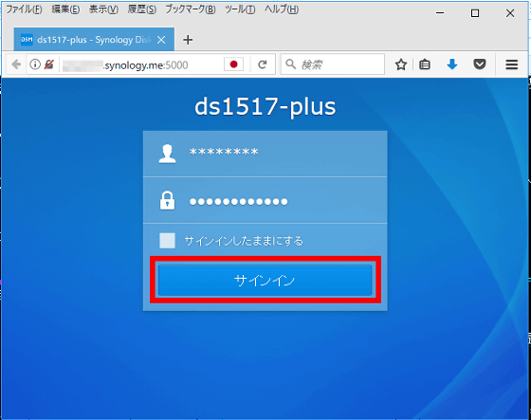Focus the username field with asterisks
The height and width of the screenshot is (420, 531).
[x=265, y=154]
